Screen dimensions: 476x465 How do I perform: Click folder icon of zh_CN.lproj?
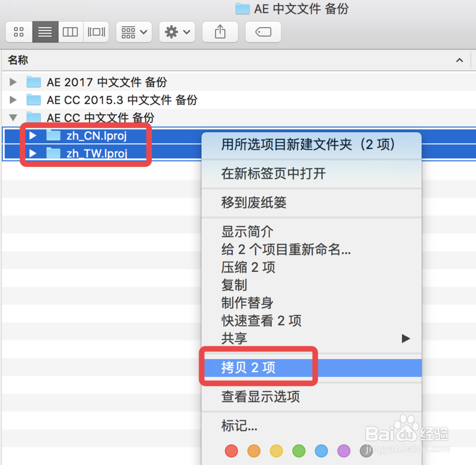coord(53,135)
